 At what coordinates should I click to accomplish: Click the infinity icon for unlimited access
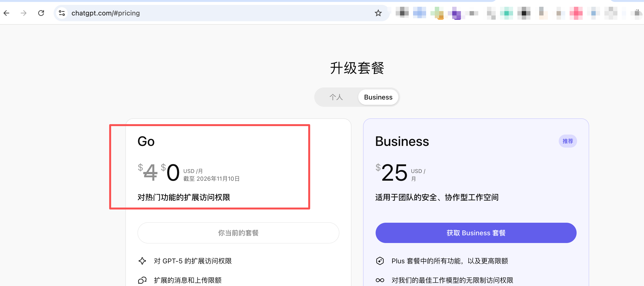pyautogui.click(x=380, y=280)
